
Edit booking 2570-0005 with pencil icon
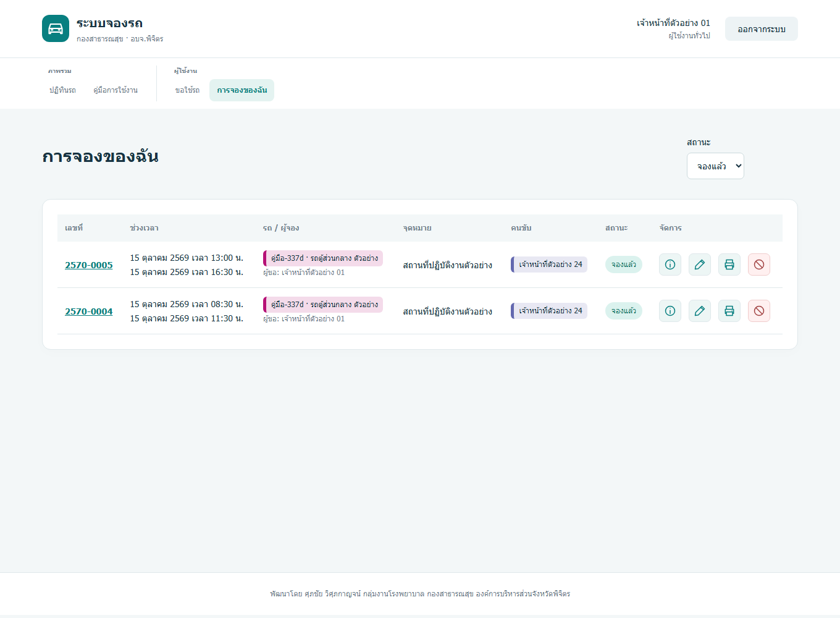click(x=700, y=265)
